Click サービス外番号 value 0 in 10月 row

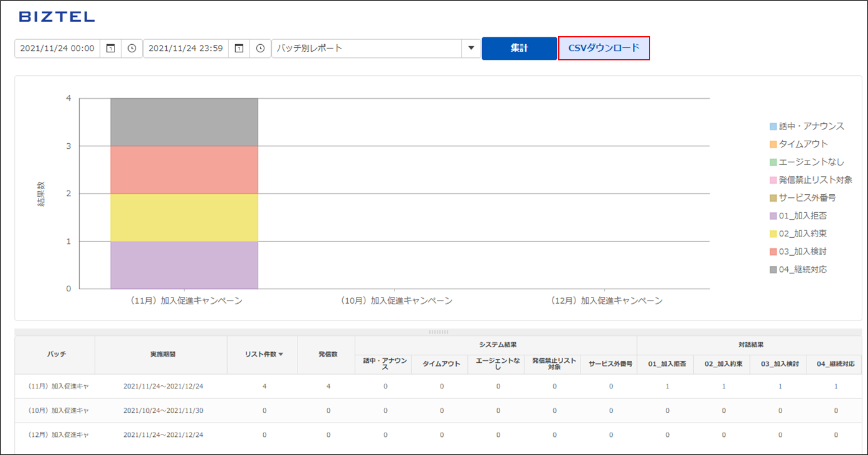pyautogui.click(x=611, y=411)
